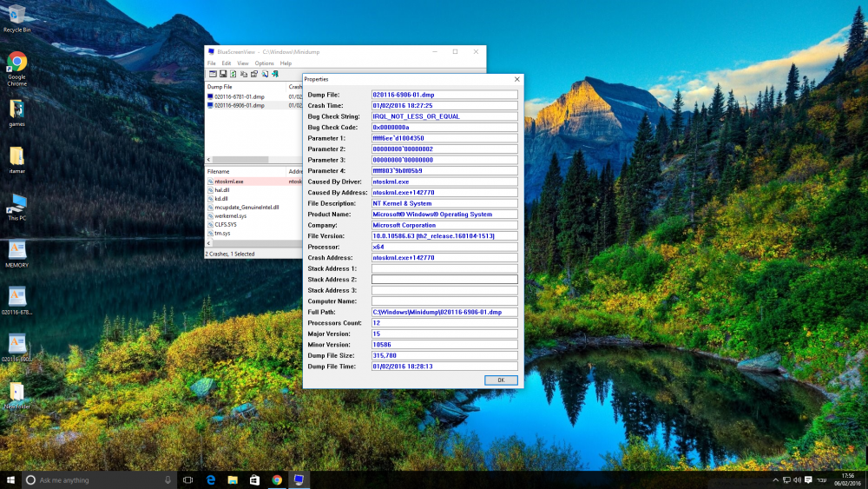Open Task View from the taskbar
This screenshot has width=868, height=489.
point(187,479)
